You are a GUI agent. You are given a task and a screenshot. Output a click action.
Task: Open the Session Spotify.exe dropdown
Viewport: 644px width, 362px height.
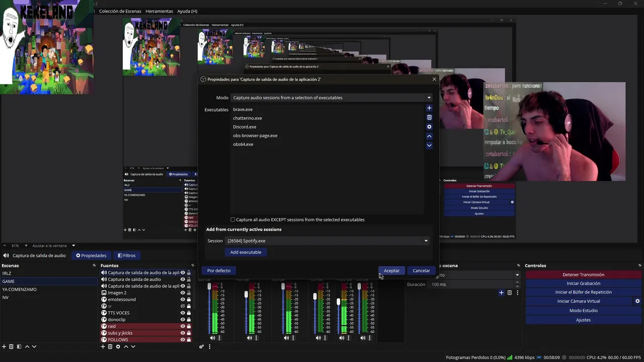point(327,241)
